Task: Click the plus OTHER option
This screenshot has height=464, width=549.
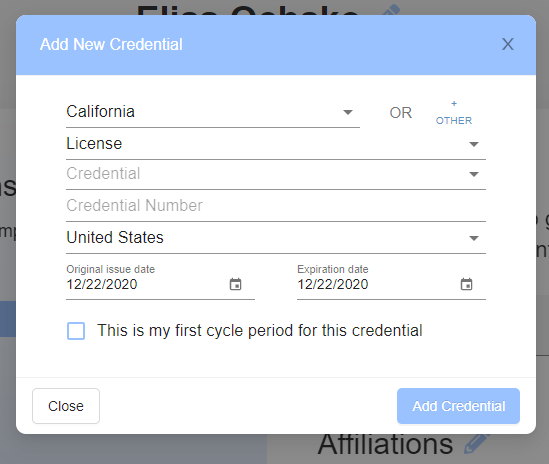Action: point(454,113)
